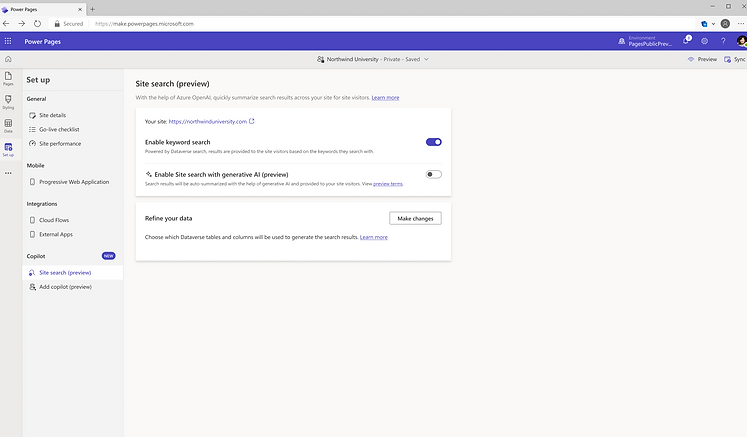Open the Data workspace icon
Image resolution: width=747 pixels, height=437 pixels.
tap(8, 126)
